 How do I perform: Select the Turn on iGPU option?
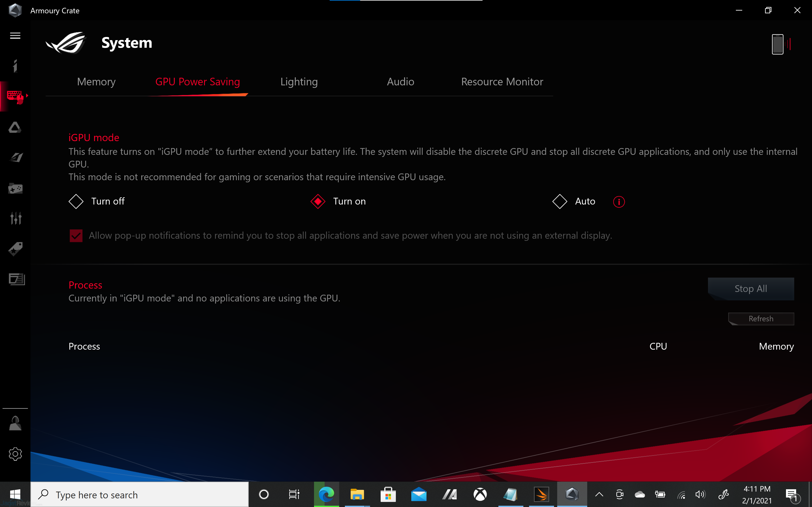coord(318,202)
